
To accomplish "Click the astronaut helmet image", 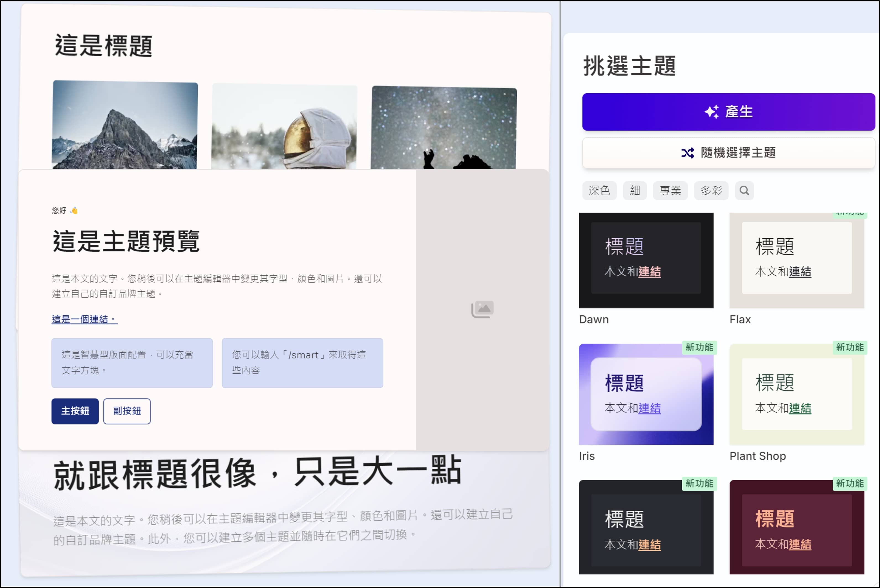I will [x=284, y=126].
